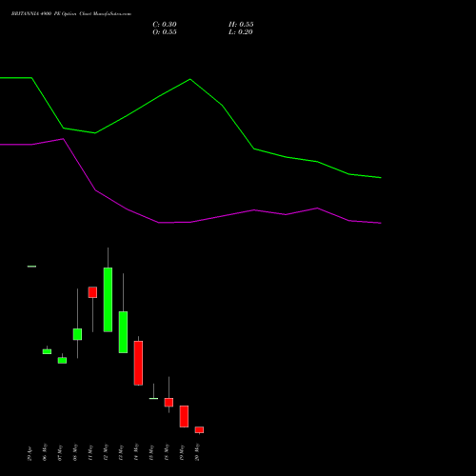Click the 11 May date label
Viewport: 476px width, 476px height.
[90, 452]
